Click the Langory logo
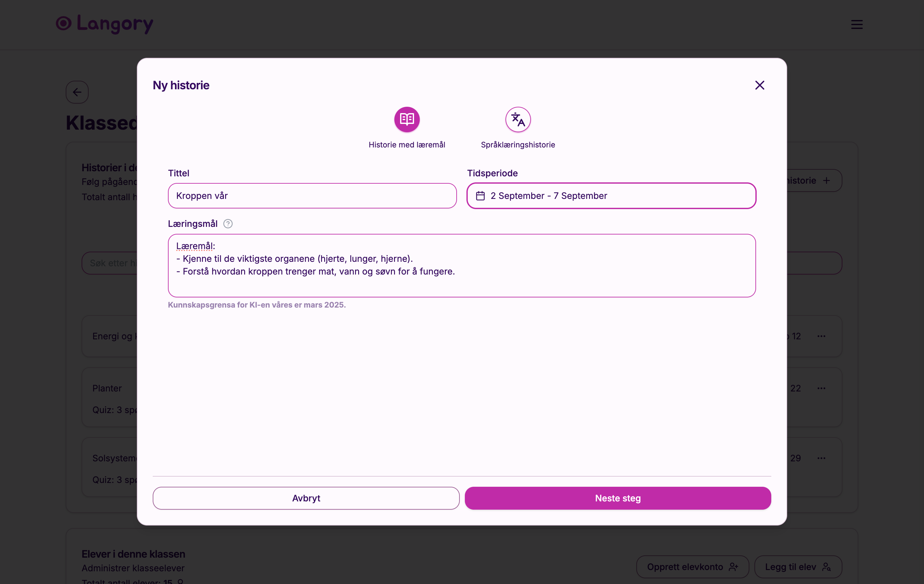Viewport: 924px width, 584px height. pos(104,24)
